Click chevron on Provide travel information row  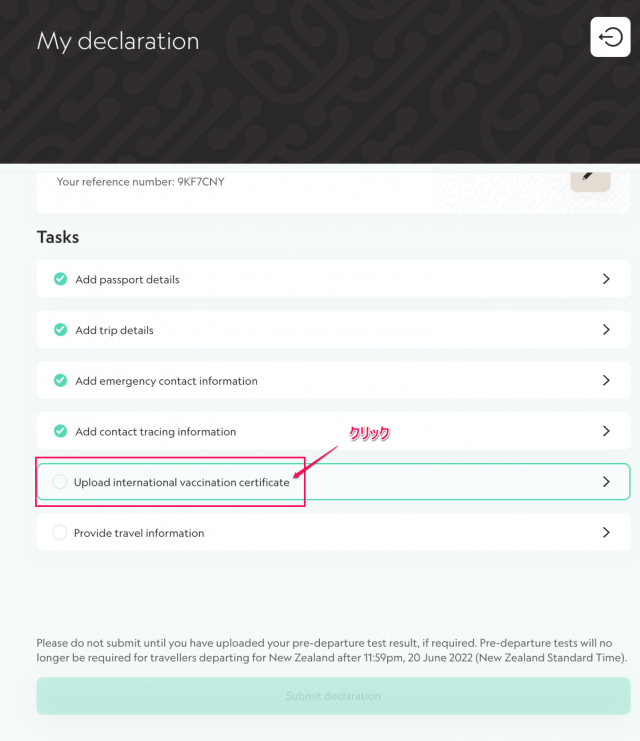click(606, 532)
